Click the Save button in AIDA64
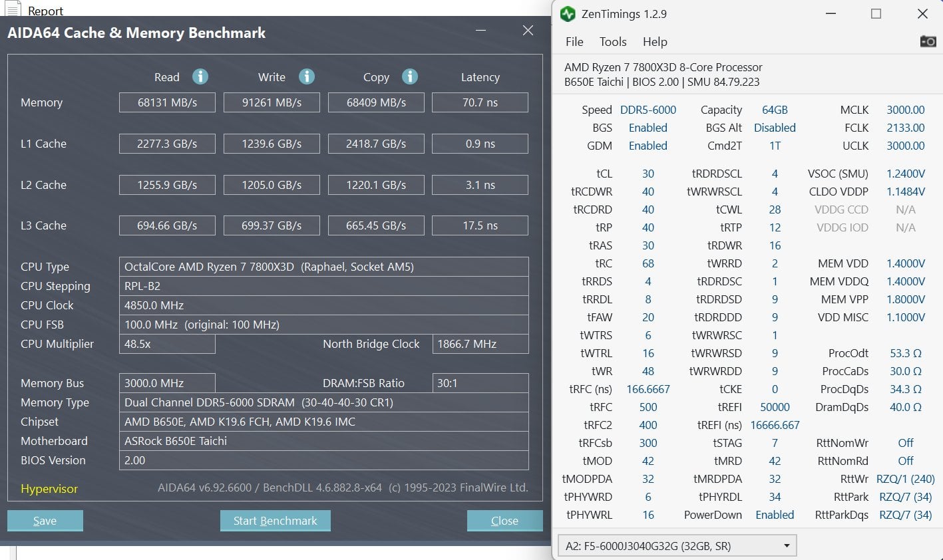This screenshot has height=560, width=943. pos(45,521)
